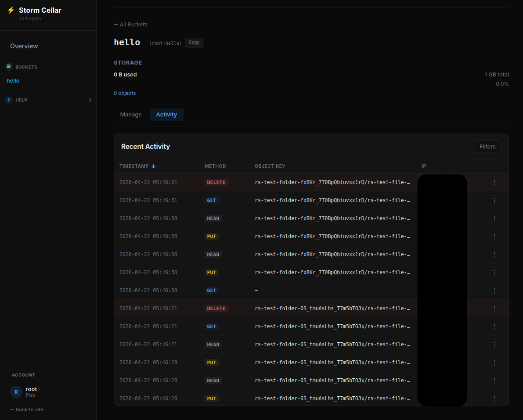This screenshot has width=523, height=420.
Task: Open Overview in the sidebar
Action: click(24, 46)
